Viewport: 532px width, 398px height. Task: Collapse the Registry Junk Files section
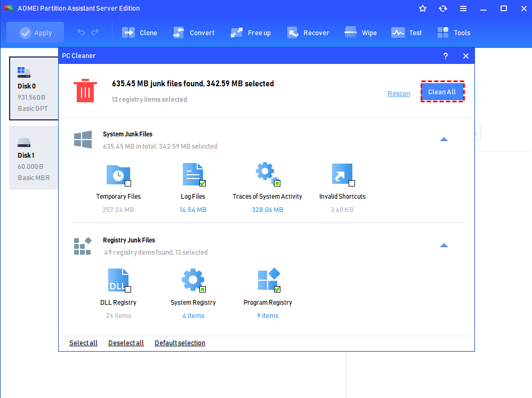444,246
